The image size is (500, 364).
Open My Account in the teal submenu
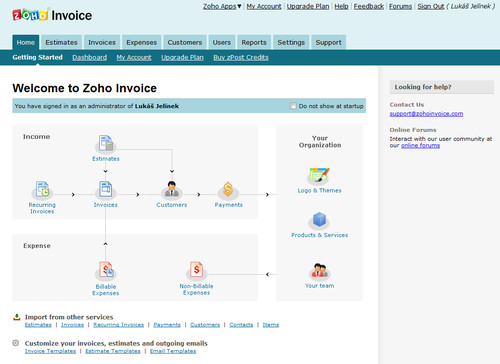click(134, 57)
